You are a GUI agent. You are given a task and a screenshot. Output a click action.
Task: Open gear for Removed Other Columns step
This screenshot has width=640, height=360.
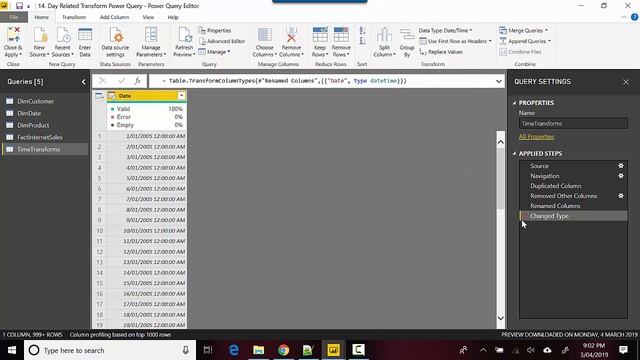click(x=621, y=196)
